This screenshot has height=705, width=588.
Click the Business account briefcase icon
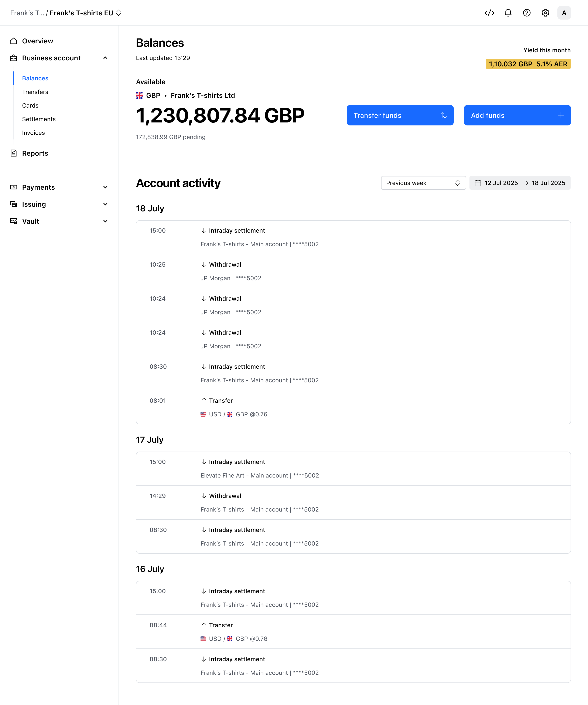[x=13, y=58]
